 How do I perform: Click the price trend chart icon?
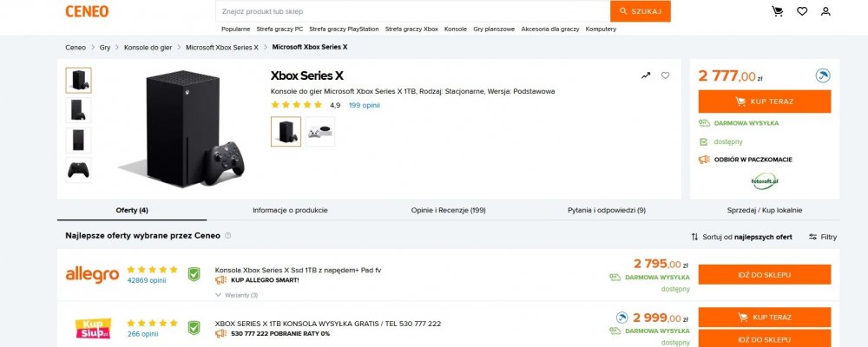coord(645,75)
